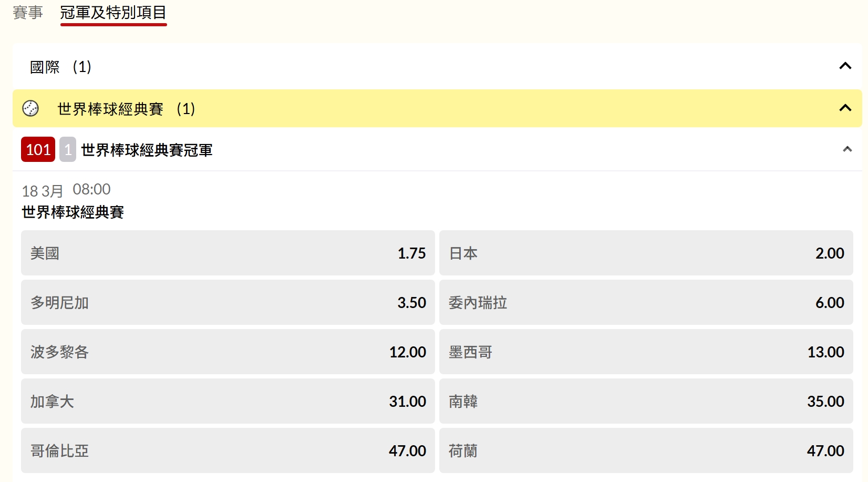Click the 國際 (1) category header

[60, 67]
